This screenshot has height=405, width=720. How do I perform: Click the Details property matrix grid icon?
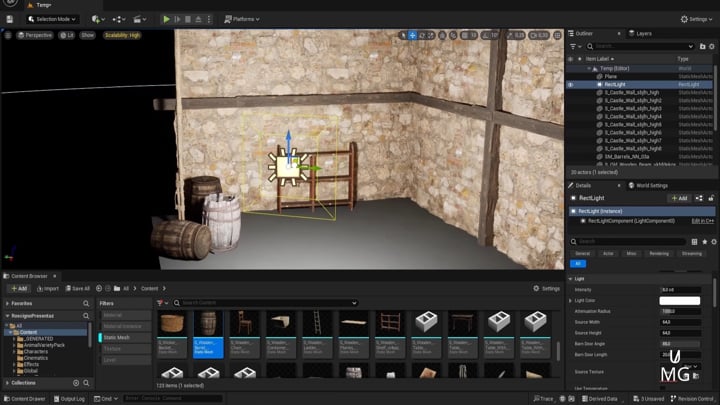pos(694,242)
